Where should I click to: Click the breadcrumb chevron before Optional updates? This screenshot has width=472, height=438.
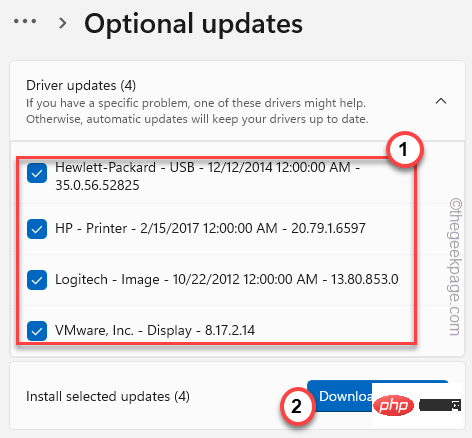62,23
